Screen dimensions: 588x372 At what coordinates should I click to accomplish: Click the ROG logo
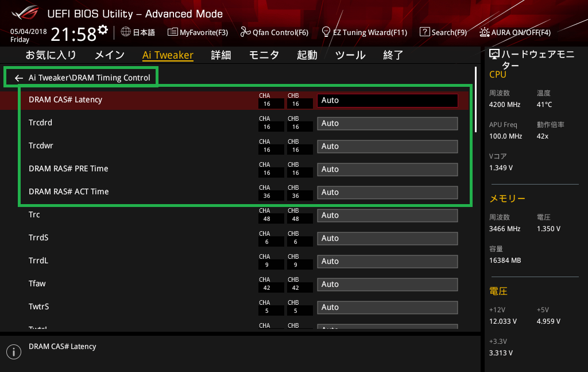click(x=25, y=12)
